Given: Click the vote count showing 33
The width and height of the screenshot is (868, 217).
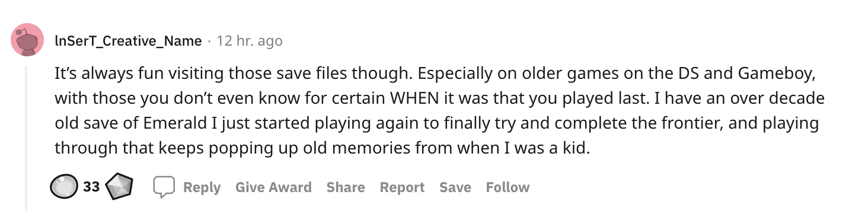Looking at the screenshot, I should (91, 187).
